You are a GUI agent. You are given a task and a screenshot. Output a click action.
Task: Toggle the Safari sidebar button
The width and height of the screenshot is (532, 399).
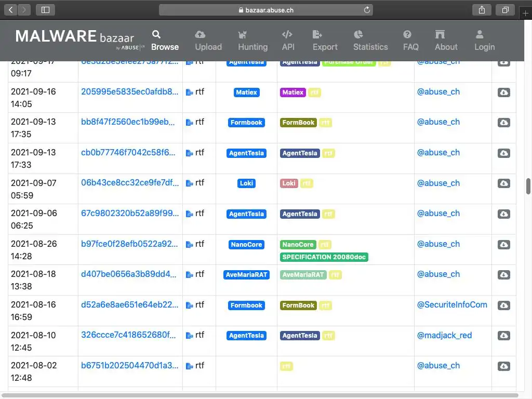pos(45,10)
